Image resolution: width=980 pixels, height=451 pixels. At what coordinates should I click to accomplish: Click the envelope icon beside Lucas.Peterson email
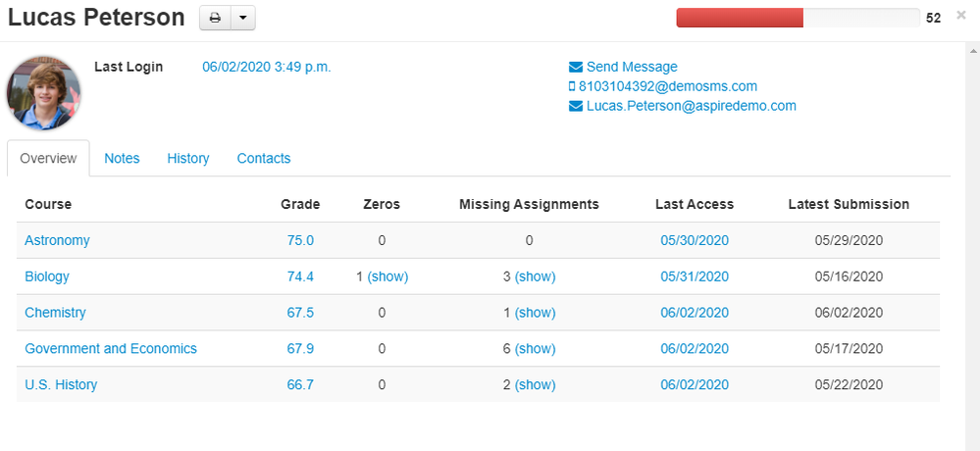pyautogui.click(x=576, y=106)
